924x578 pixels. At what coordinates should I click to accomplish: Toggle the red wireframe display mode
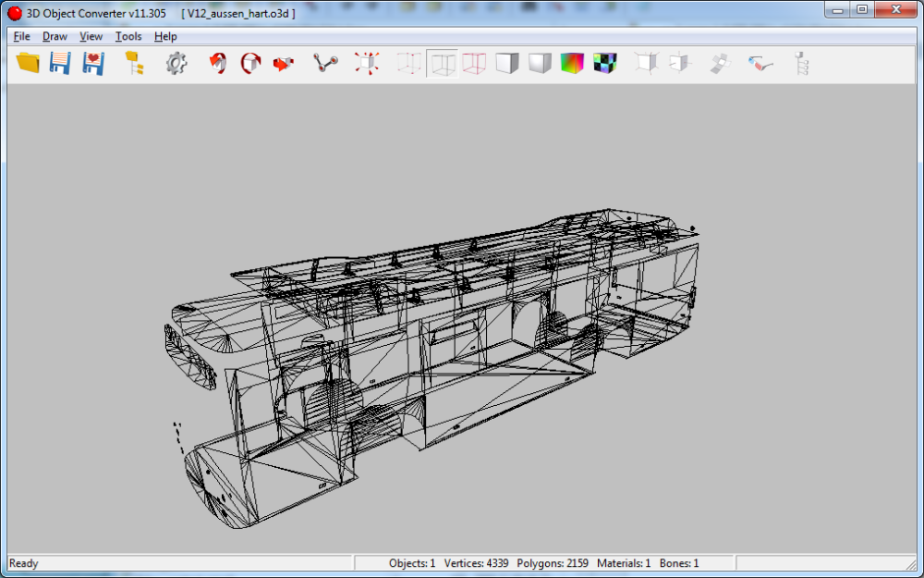[x=474, y=63]
